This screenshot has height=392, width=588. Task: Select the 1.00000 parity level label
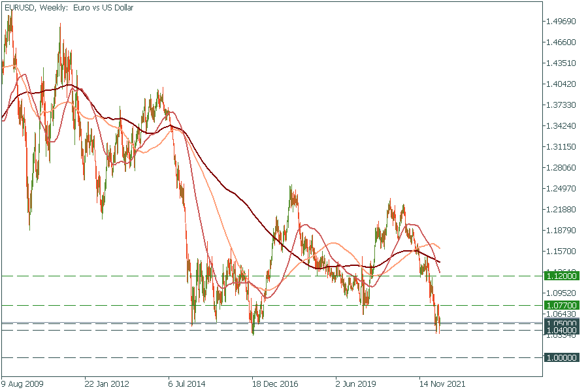pyautogui.click(x=561, y=357)
